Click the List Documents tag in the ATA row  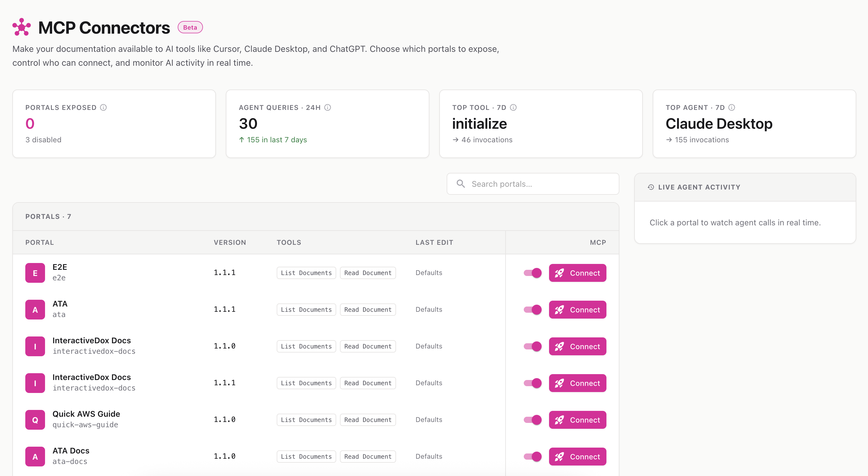click(306, 310)
